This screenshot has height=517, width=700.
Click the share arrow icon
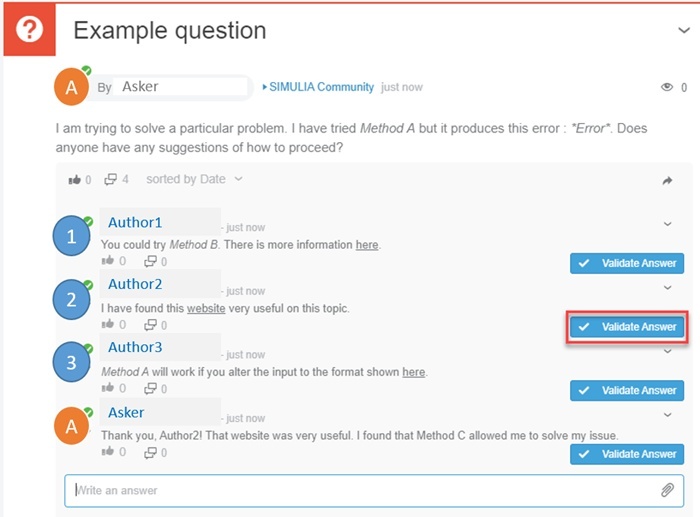(x=668, y=181)
